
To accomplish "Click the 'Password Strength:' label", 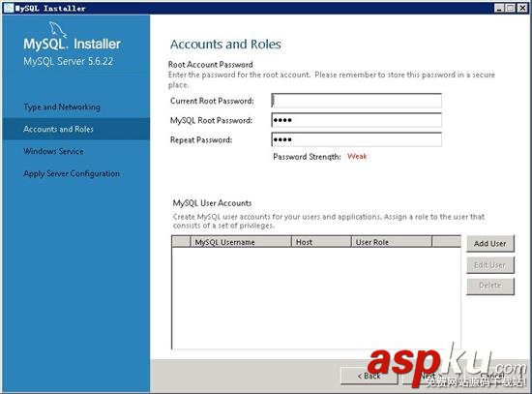I will [307, 157].
